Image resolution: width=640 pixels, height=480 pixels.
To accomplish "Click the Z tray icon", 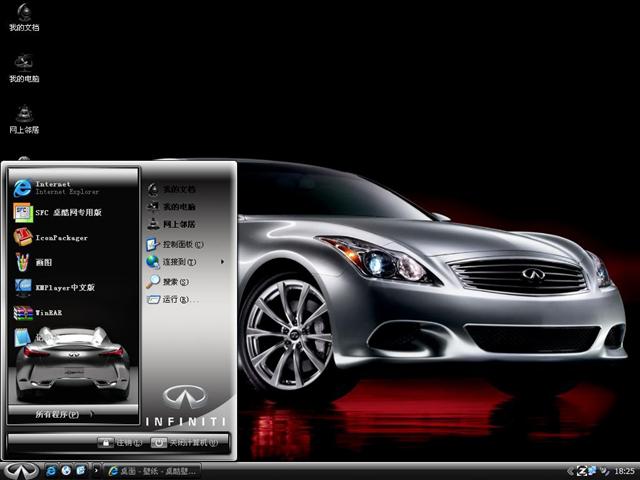I will (x=582, y=471).
